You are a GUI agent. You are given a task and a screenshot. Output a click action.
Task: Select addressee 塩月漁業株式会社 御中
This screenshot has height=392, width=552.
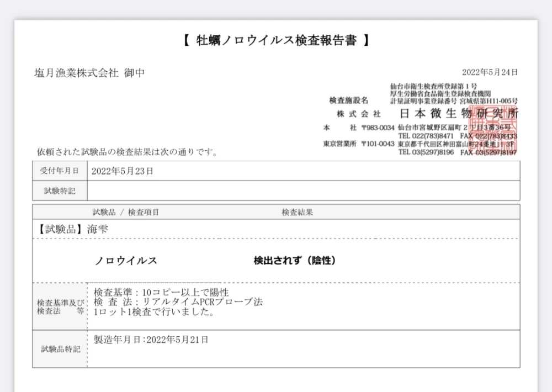click(89, 73)
